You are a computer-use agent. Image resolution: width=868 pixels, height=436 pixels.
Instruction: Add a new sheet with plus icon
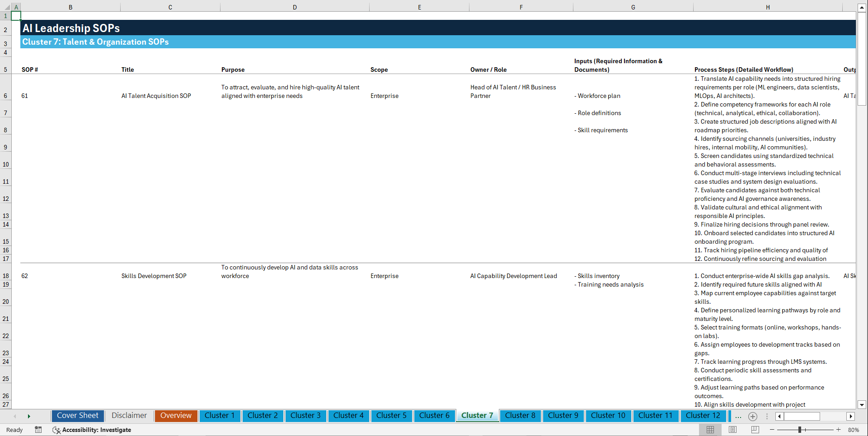[x=753, y=416]
